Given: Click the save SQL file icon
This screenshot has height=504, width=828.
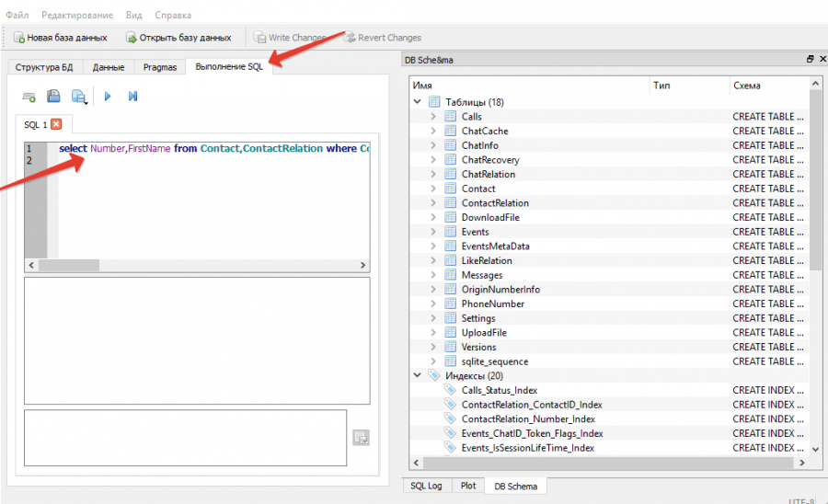Looking at the screenshot, I should (79, 96).
